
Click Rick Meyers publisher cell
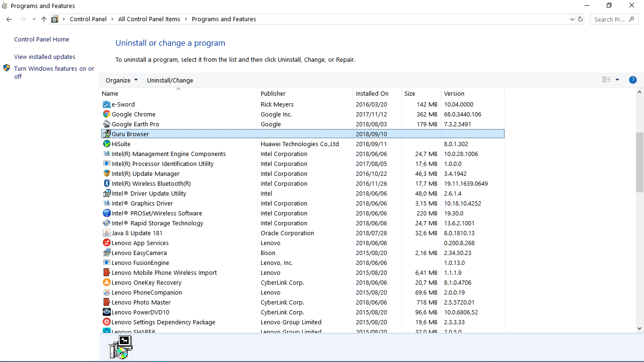pyautogui.click(x=277, y=104)
